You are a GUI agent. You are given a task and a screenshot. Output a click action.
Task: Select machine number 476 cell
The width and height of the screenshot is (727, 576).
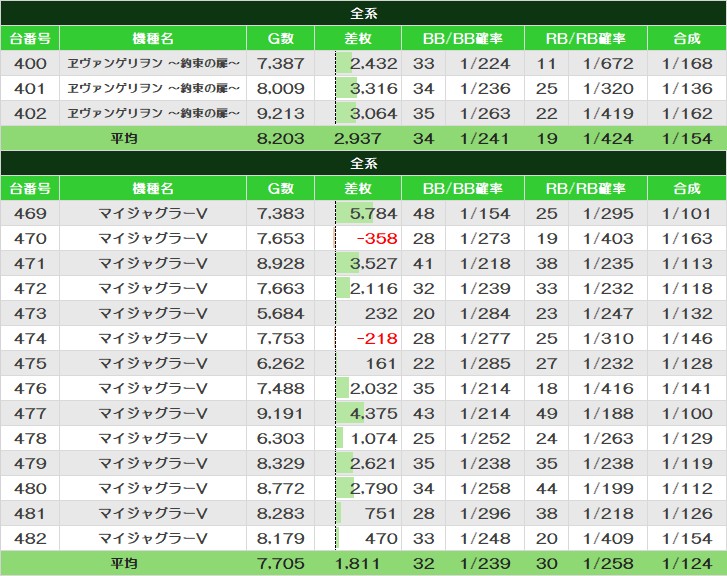pos(30,389)
